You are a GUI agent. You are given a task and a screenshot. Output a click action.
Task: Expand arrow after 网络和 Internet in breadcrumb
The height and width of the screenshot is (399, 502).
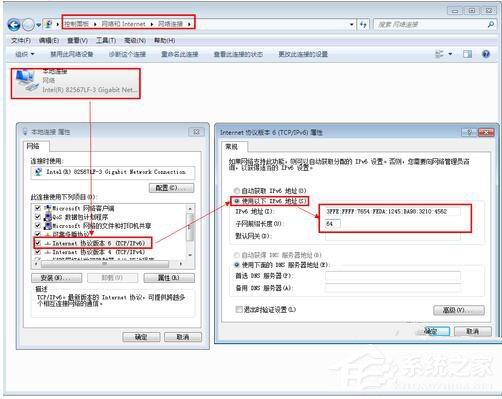pos(152,24)
